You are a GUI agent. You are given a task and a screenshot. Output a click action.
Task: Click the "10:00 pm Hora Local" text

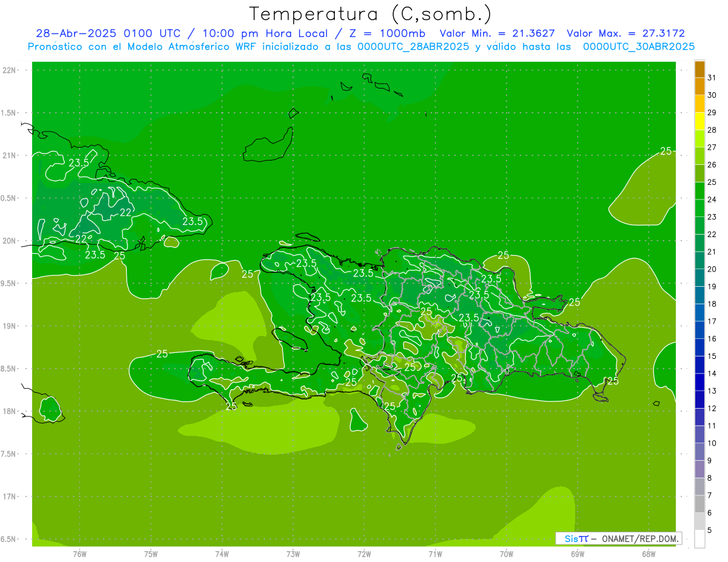pos(264,33)
